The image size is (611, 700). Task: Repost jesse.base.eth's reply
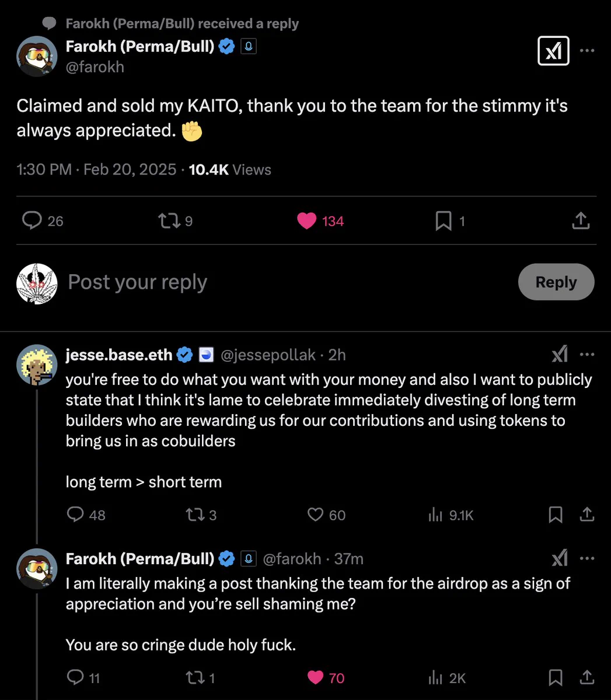pyautogui.click(x=201, y=514)
